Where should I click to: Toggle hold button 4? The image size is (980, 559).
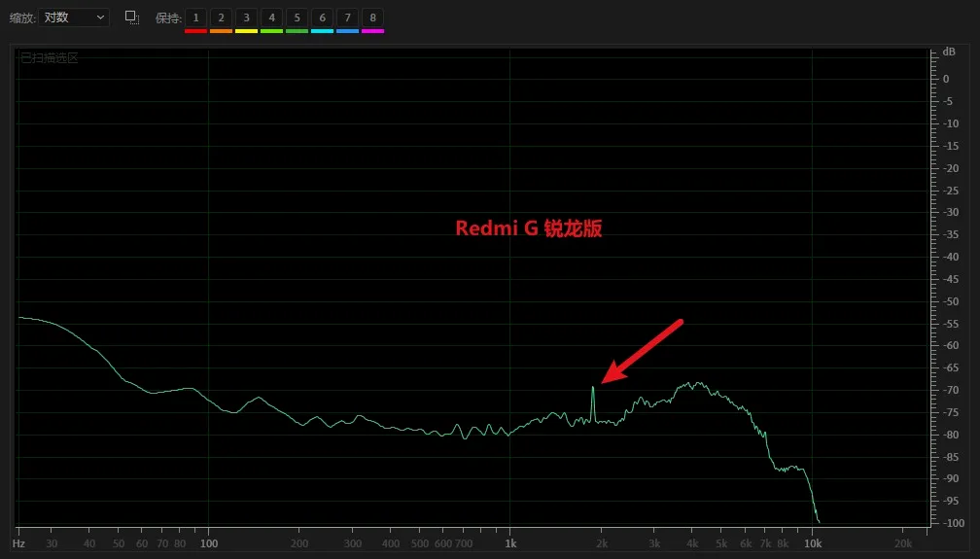pyautogui.click(x=272, y=17)
